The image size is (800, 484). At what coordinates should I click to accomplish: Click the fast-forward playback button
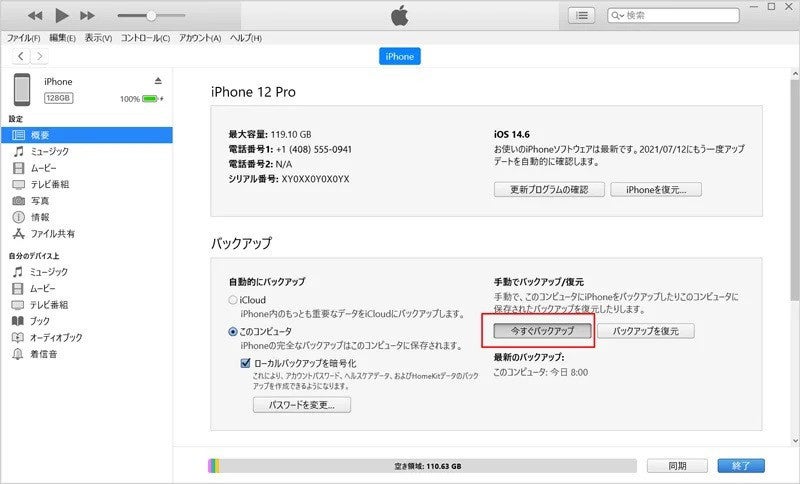[88, 16]
